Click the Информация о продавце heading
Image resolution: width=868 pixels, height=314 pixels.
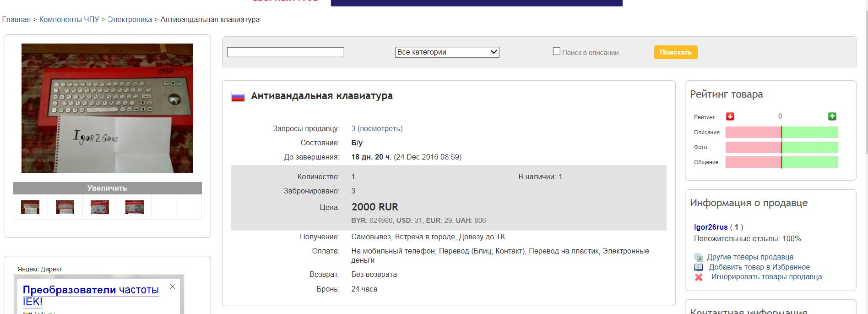749,203
